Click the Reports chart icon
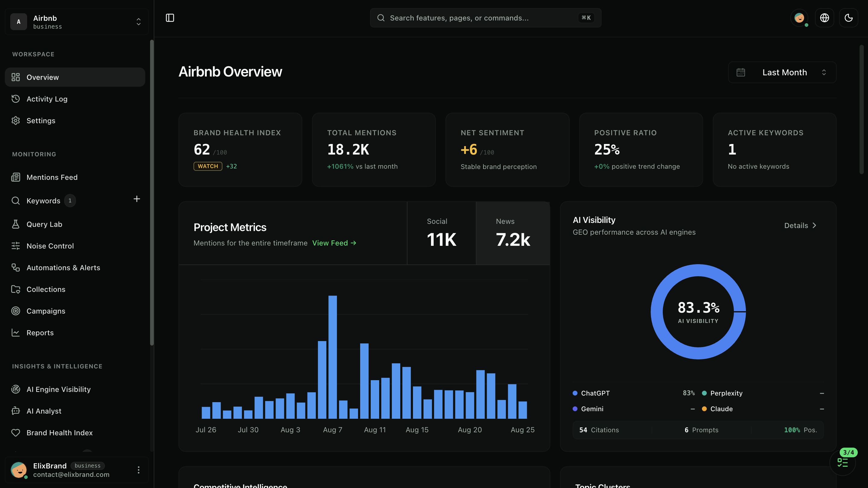Viewport: 868px width, 488px height. click(15, 333)
